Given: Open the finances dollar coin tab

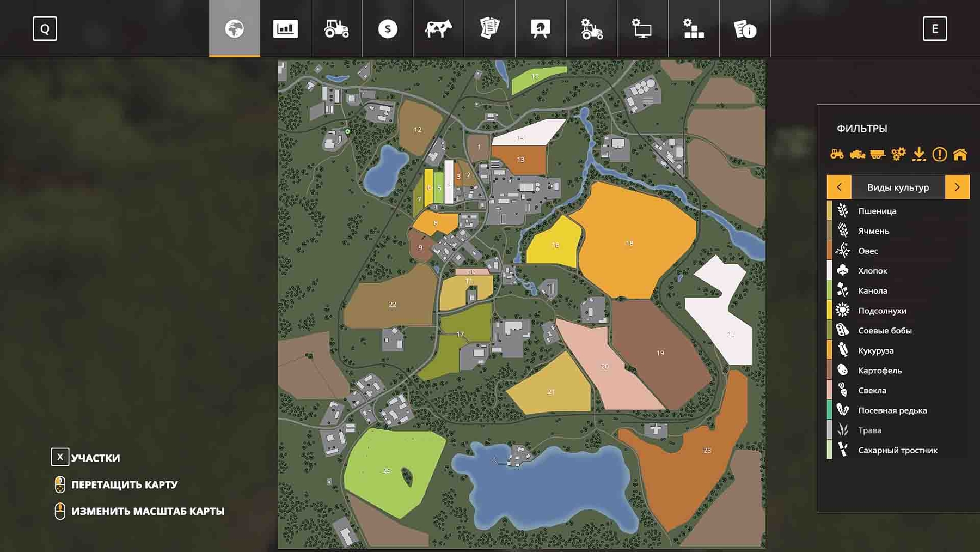Looking at the screenshot, I should [388, 29].
